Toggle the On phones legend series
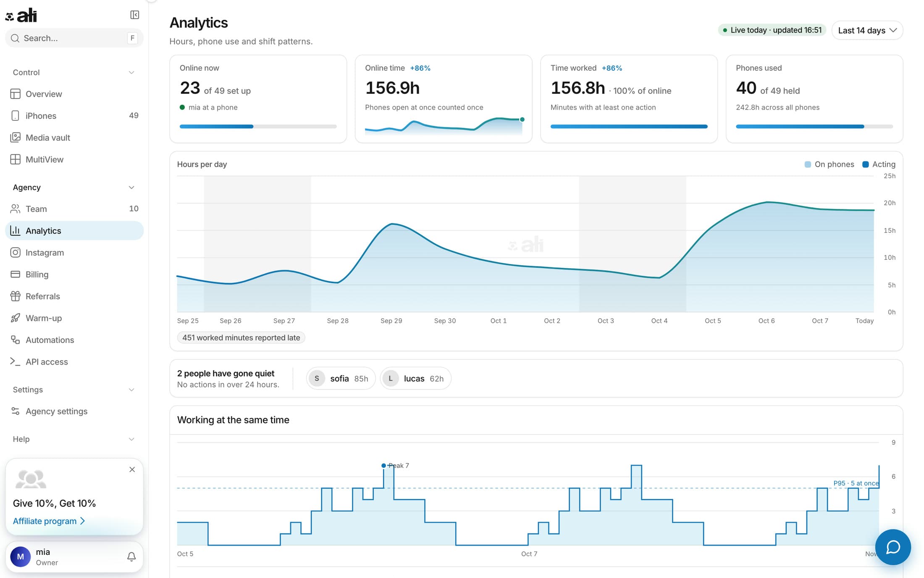This screenshot has height=578, width=924. pyautogui.click(x=829, y=164)
